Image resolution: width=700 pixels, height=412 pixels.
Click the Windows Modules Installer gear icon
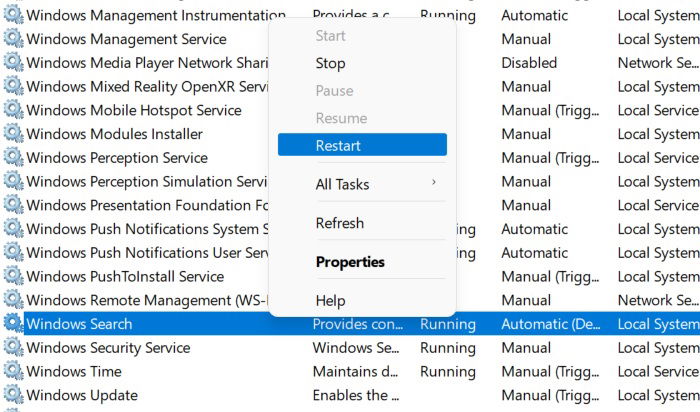13,133
